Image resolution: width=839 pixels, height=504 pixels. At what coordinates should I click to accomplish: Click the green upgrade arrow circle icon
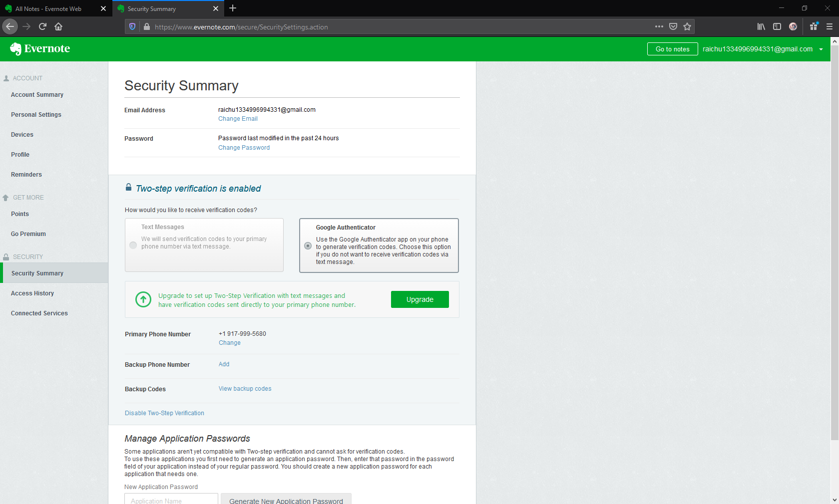[143, 299]
